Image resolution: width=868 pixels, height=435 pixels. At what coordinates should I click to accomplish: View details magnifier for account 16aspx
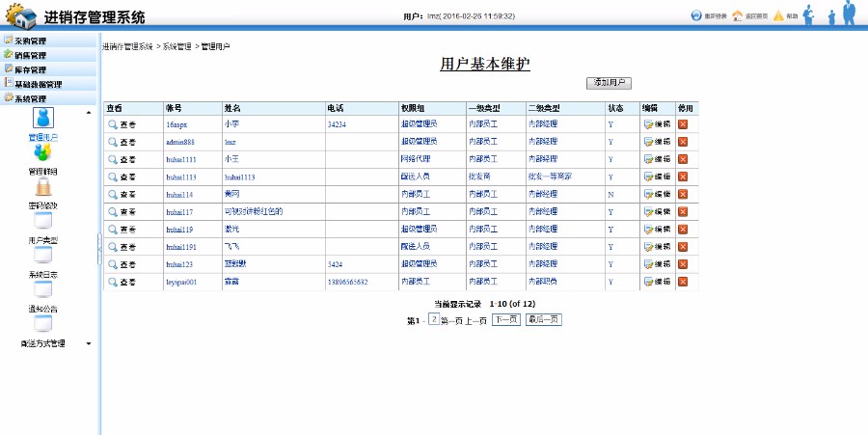pos(113,124)
